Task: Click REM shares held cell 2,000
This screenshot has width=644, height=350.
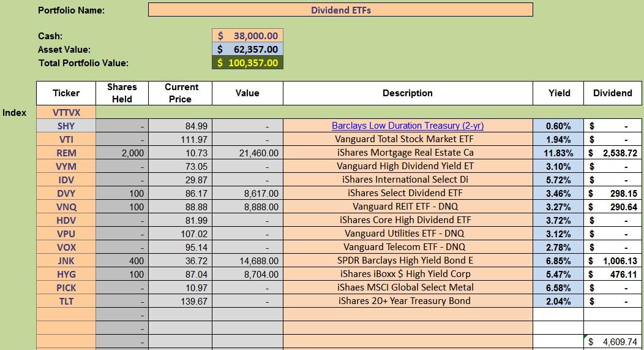Action: click(x=122, y=153)
